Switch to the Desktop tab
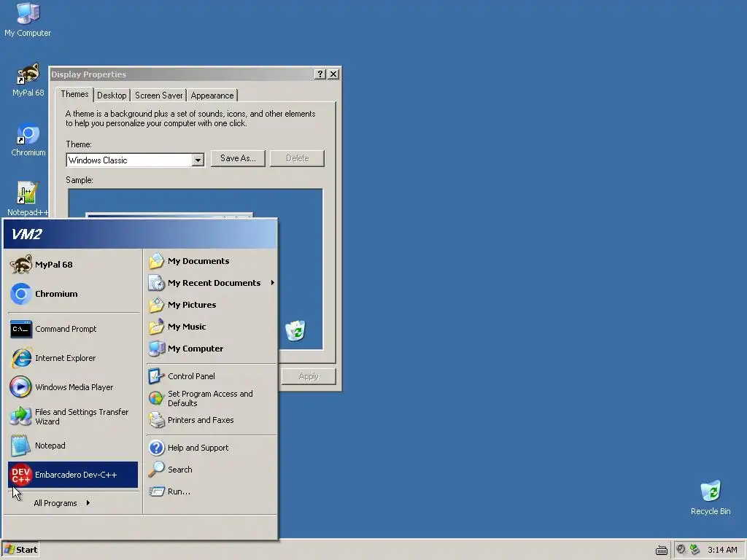The width and height of the screenshot is (747, 560). 112,96
